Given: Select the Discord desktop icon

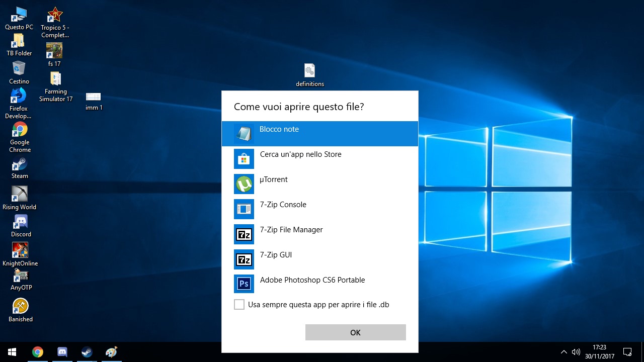Looking at the screenshot, I should pos(21,225).
